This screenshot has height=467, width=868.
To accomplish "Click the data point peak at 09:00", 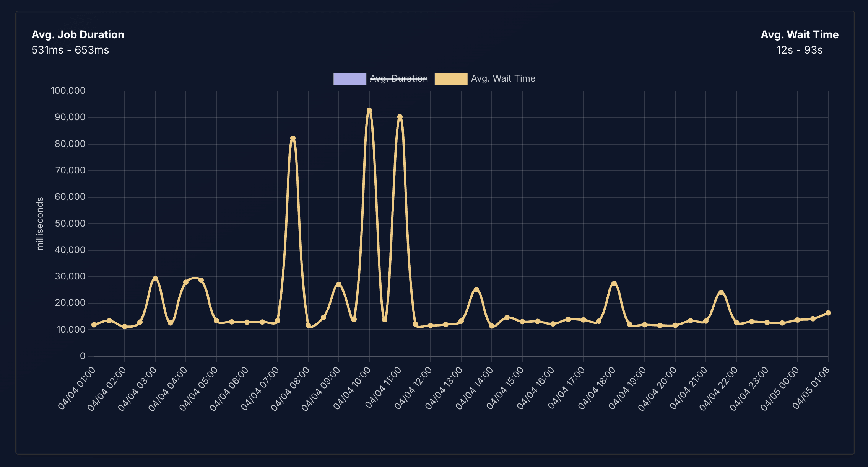I will tap(339, 284).
